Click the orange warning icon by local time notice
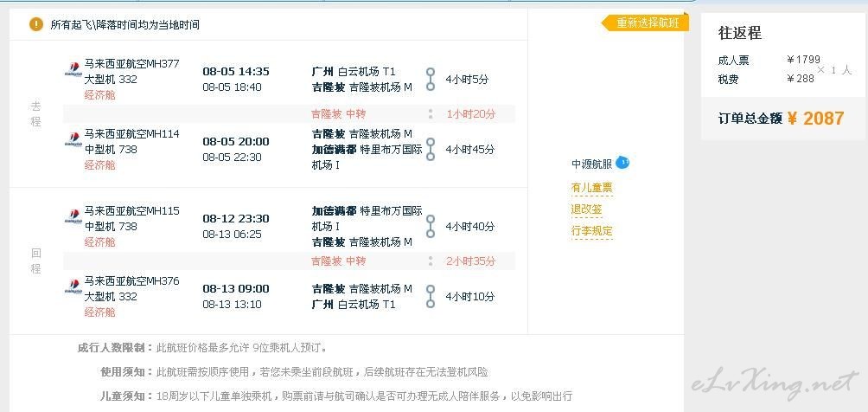This screenshot has width=868, height=412. click(36, 24)
